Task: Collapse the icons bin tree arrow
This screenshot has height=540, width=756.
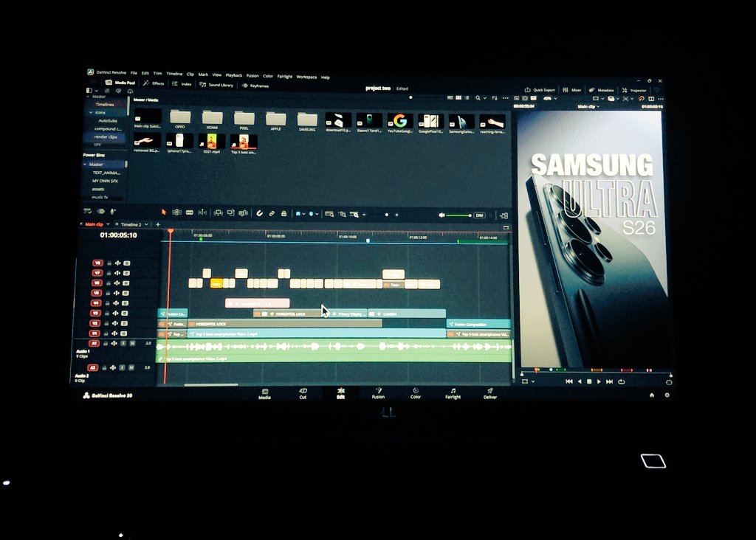Action: coord(91,112)
